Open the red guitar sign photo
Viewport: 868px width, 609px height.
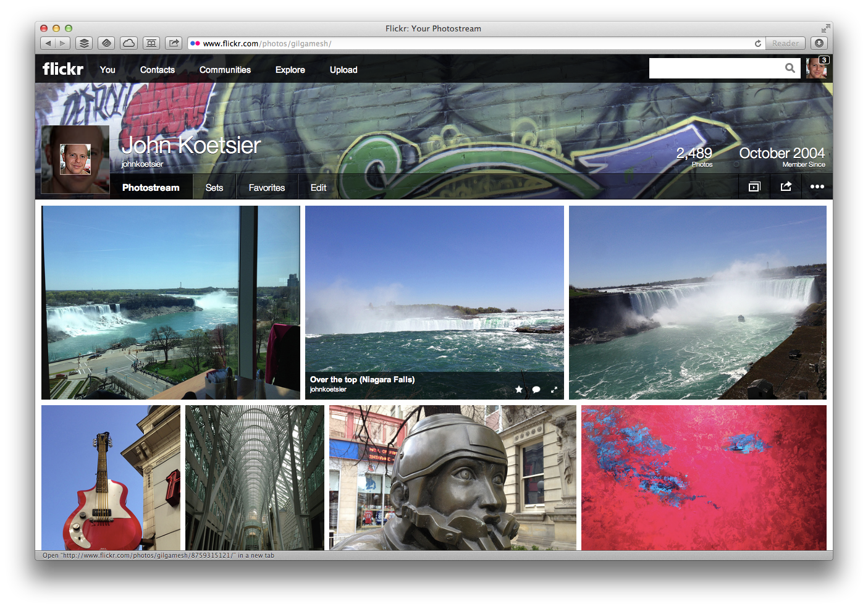click(x=111, y=477)
